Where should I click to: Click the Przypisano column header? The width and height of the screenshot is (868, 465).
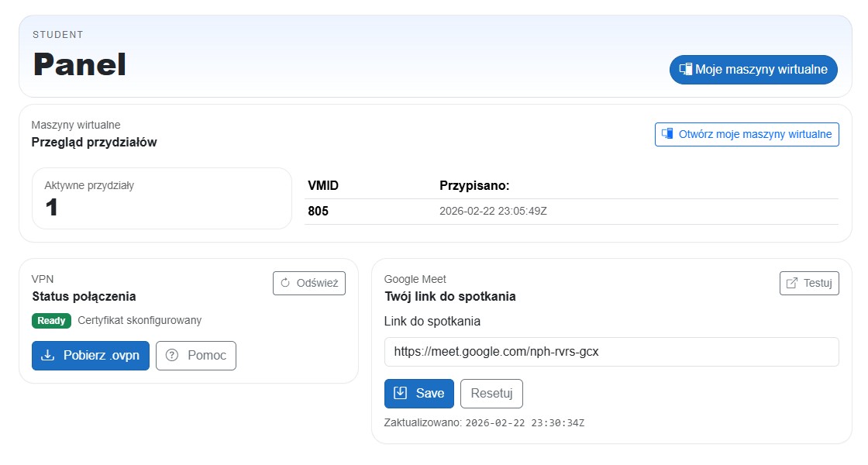474,186
